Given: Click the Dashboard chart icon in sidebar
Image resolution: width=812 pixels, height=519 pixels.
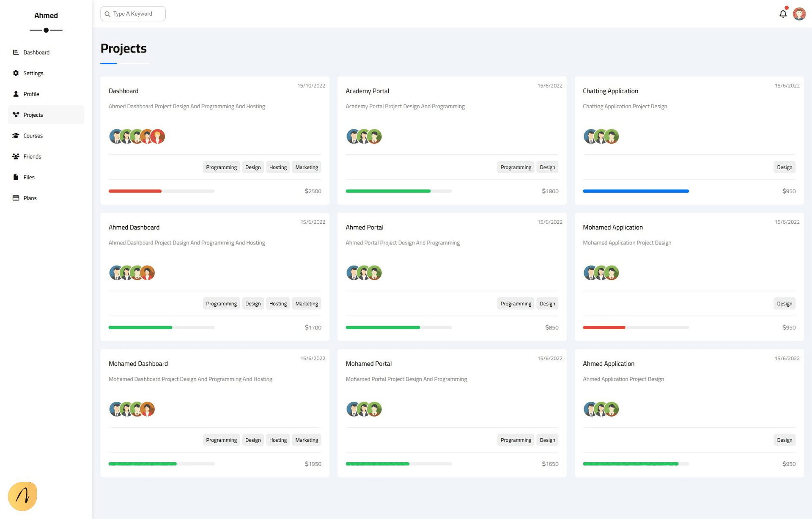Looking at the screenshot, I should click(x=16, y=52).
